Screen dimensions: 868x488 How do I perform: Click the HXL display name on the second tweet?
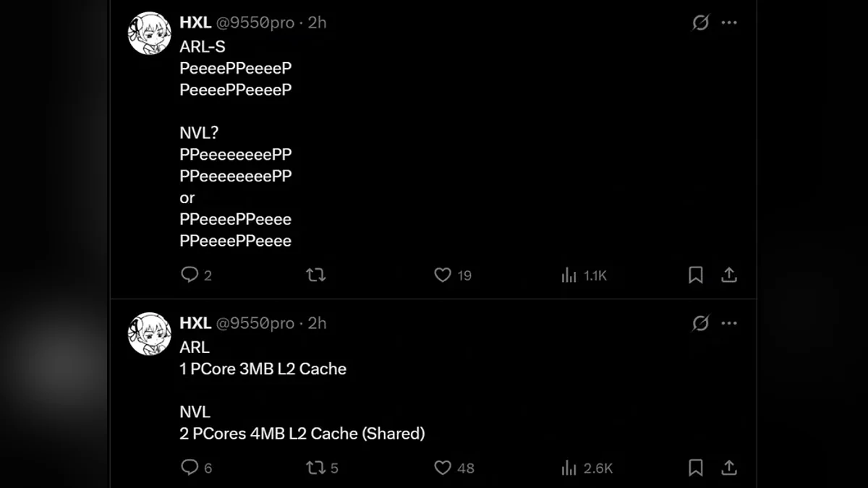pos(195,323)
